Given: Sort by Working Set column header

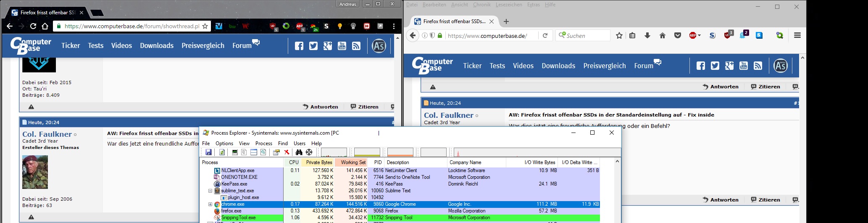Looking at the screenshot, I should click(x=352, y=162).
